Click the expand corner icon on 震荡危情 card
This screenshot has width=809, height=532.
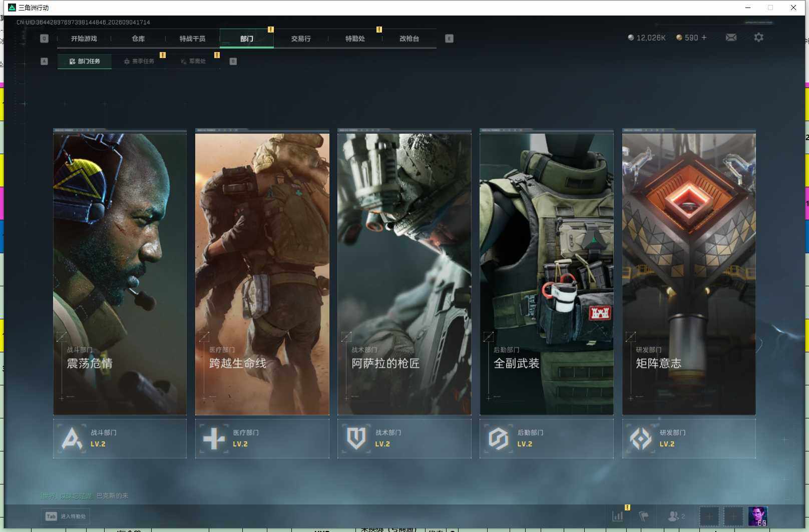[62, 337]
